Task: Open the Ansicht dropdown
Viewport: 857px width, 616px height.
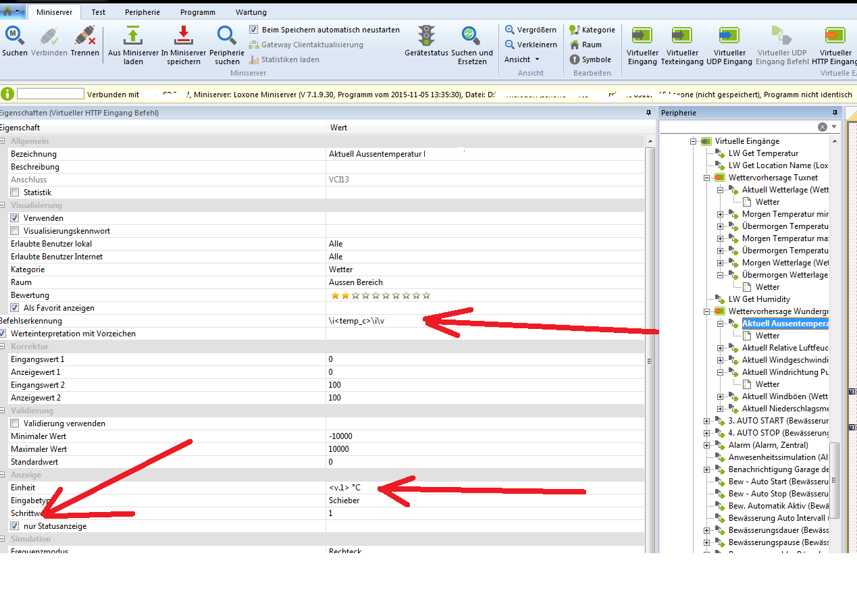Action: 521,59
